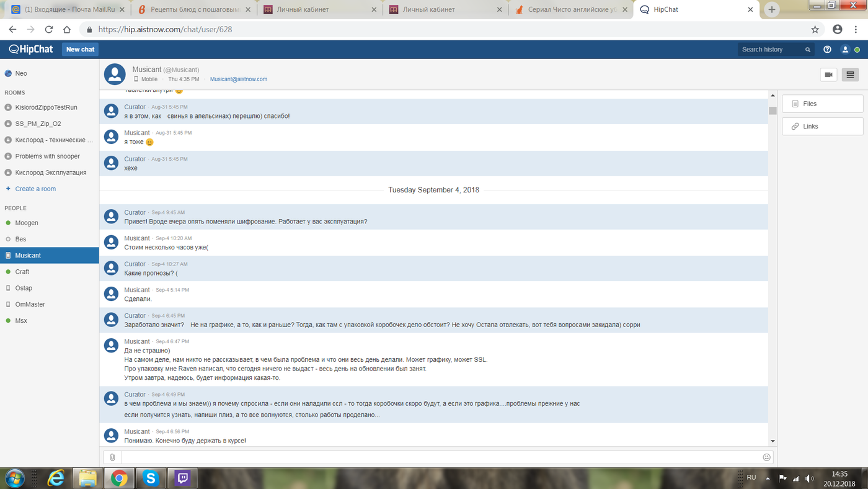The image size is (868, 489).
Task: Open the Кислород Эксплуатация room
Action: (50, 173)
